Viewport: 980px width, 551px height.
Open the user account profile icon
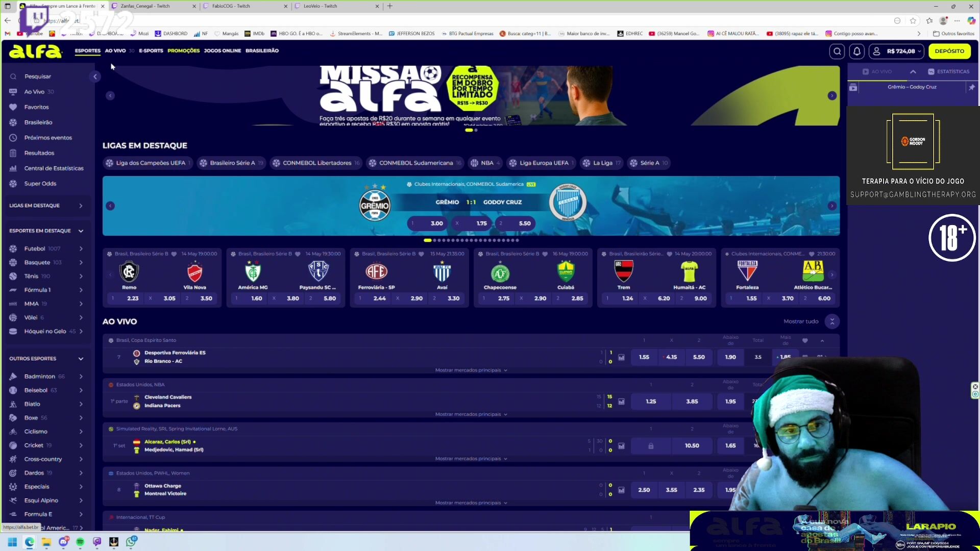tap(876, 51)
